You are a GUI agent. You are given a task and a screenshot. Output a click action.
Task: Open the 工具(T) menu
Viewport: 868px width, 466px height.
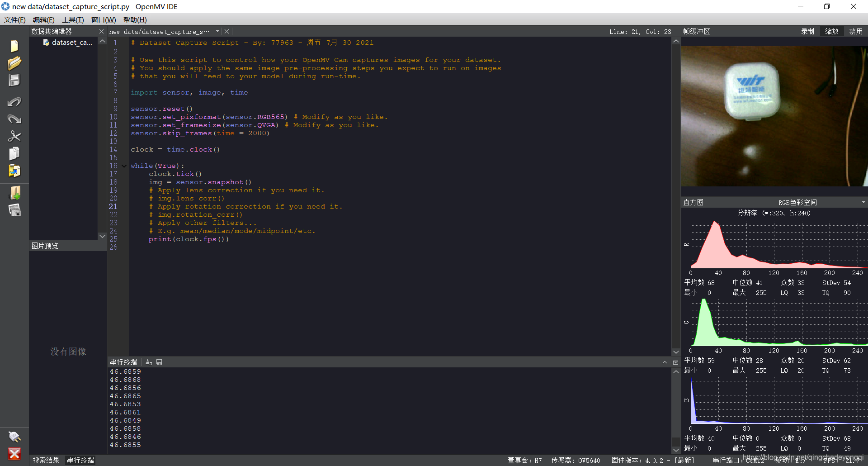pyautogui.click(x=73, y=19)
